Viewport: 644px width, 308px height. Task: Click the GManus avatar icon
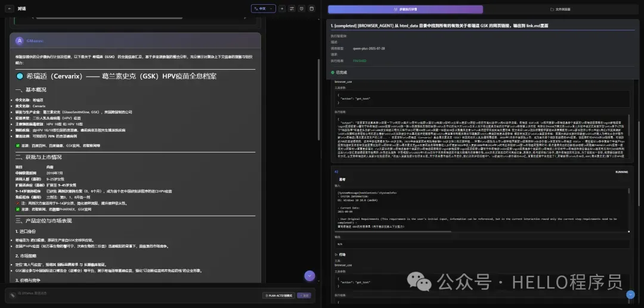coord(19,41)
